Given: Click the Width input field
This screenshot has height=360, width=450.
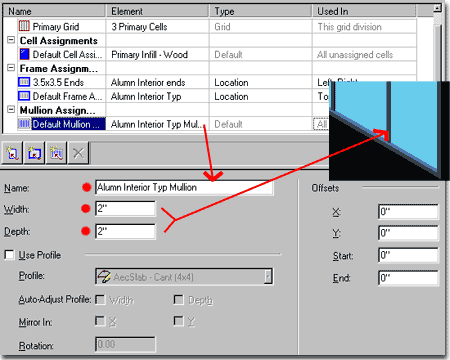Looking at the screenshot, I should pyautogui.click(x=125, y=209).
